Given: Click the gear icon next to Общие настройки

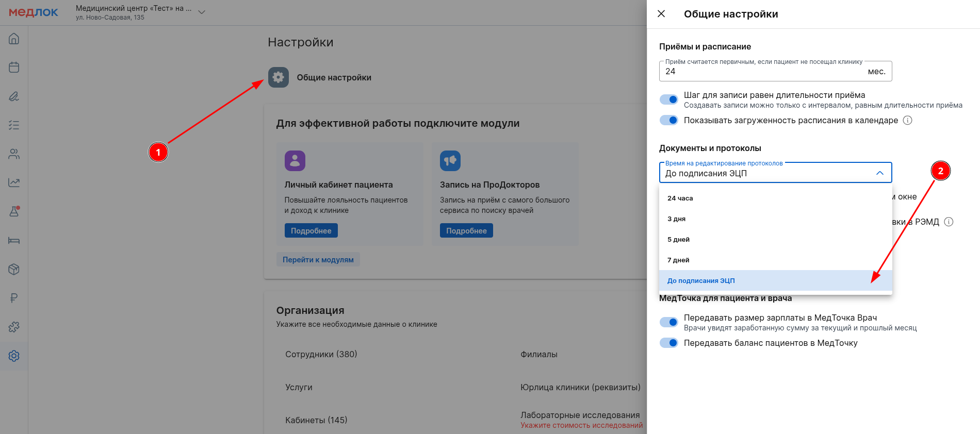Looking at the screenshot, I should 279,77.
